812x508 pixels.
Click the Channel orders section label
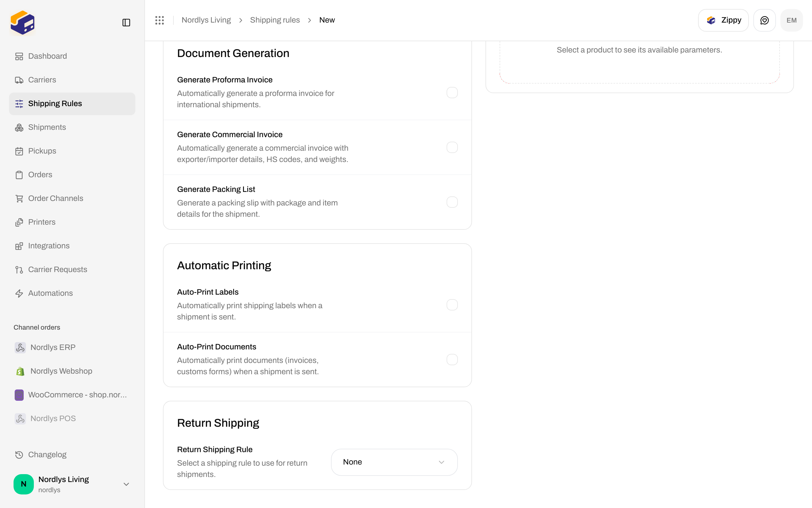(37, 327)
